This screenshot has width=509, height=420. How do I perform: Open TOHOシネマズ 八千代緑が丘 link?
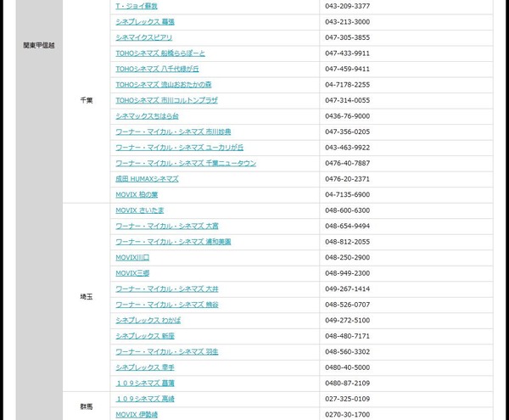157,69
